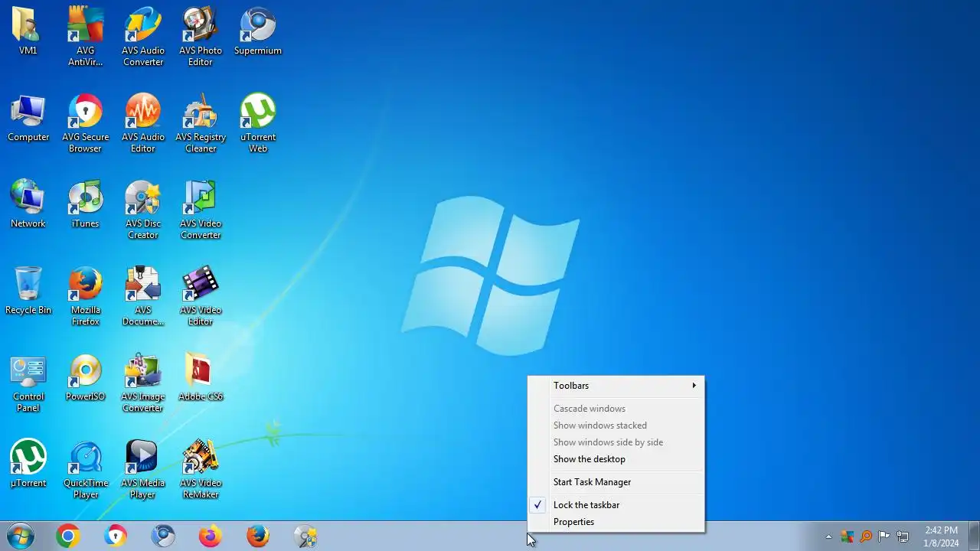Open the orange magnifier tray icon

[866, 536]
